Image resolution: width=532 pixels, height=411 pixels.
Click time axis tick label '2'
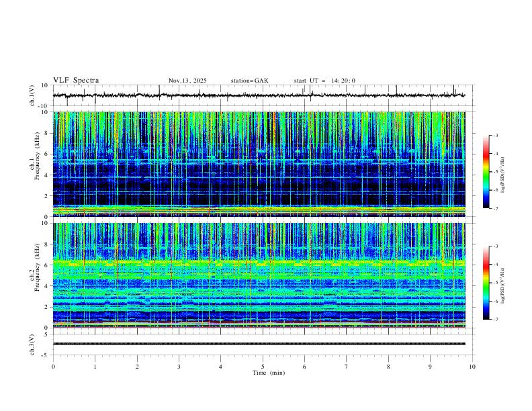(137, 367)
